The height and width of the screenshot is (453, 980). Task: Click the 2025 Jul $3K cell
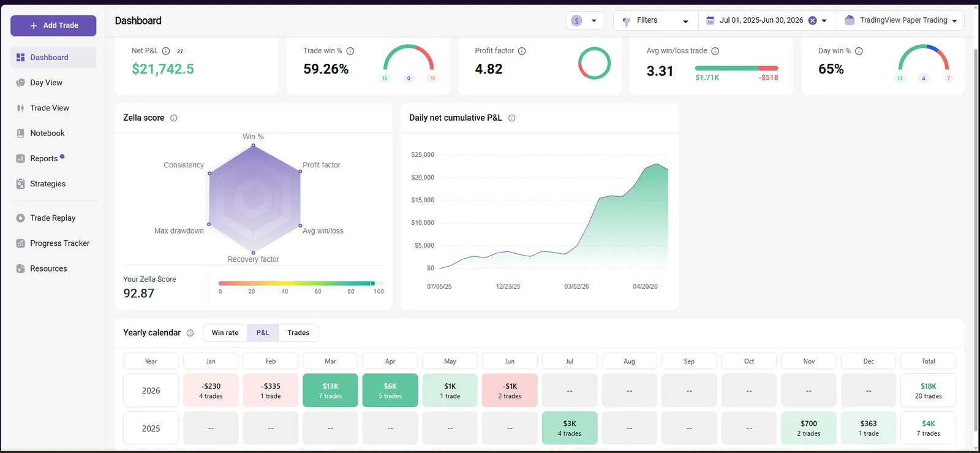point(570,428)
